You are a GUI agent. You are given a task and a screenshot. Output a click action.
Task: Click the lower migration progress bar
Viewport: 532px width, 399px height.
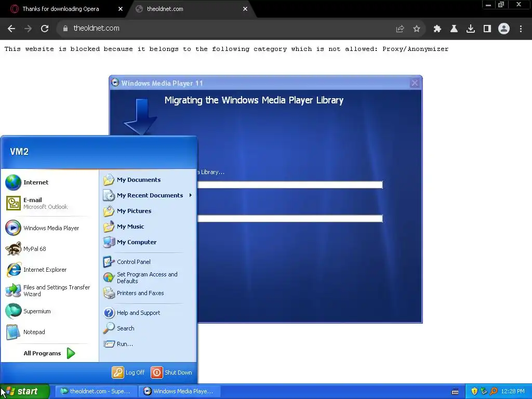pos(290,219)
